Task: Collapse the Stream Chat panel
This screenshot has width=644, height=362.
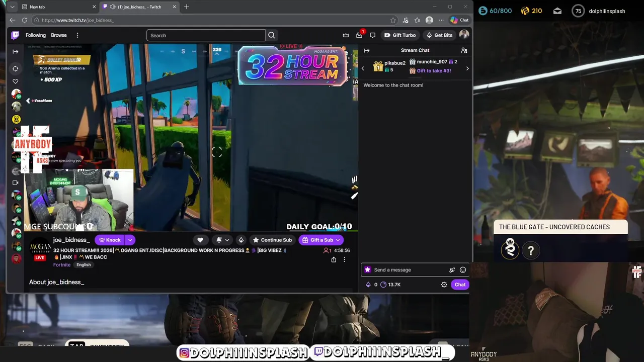Action: pyautogui.click(x=367, y=50)
